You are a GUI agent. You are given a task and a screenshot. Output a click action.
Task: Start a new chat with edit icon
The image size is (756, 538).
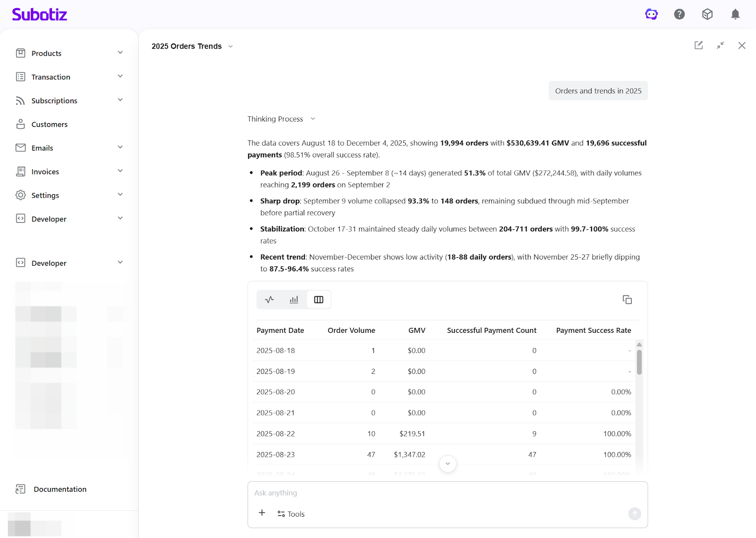coord(698,45)
